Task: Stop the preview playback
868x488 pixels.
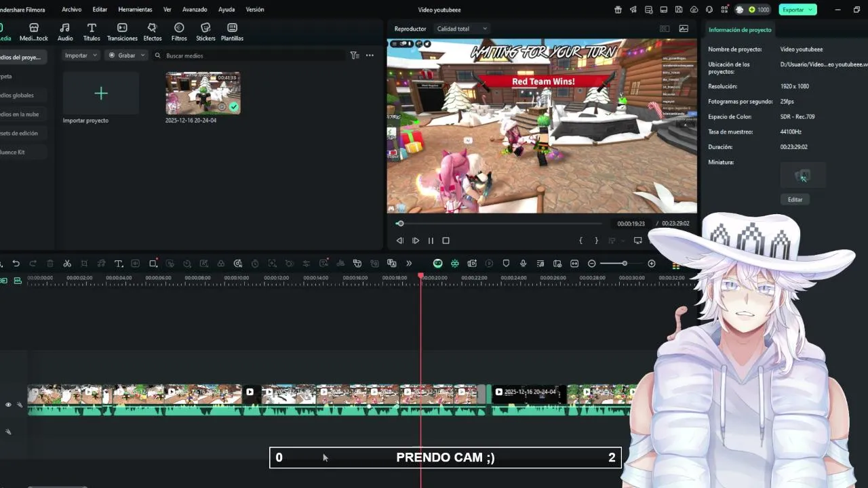Action: [x=446, y=241]
